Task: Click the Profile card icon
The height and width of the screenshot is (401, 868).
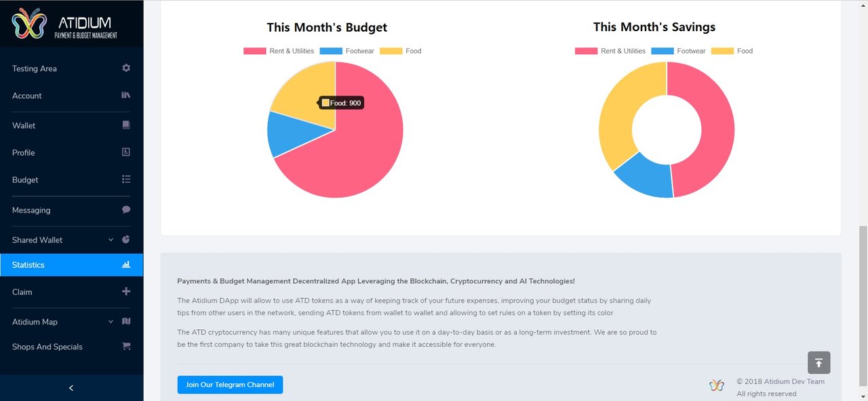Action: [126, 152]
